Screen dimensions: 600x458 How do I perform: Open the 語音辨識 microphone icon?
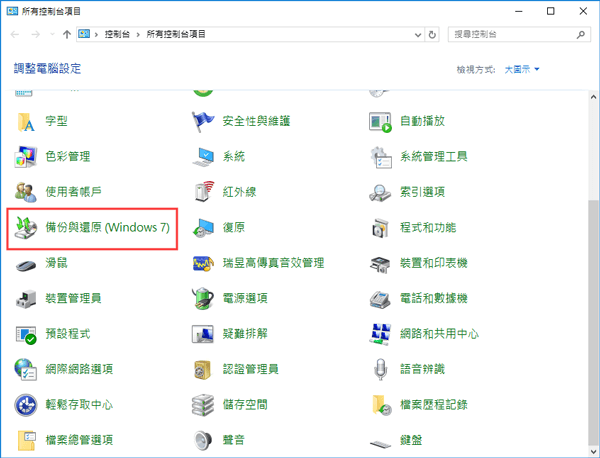(x=380, y=369)
